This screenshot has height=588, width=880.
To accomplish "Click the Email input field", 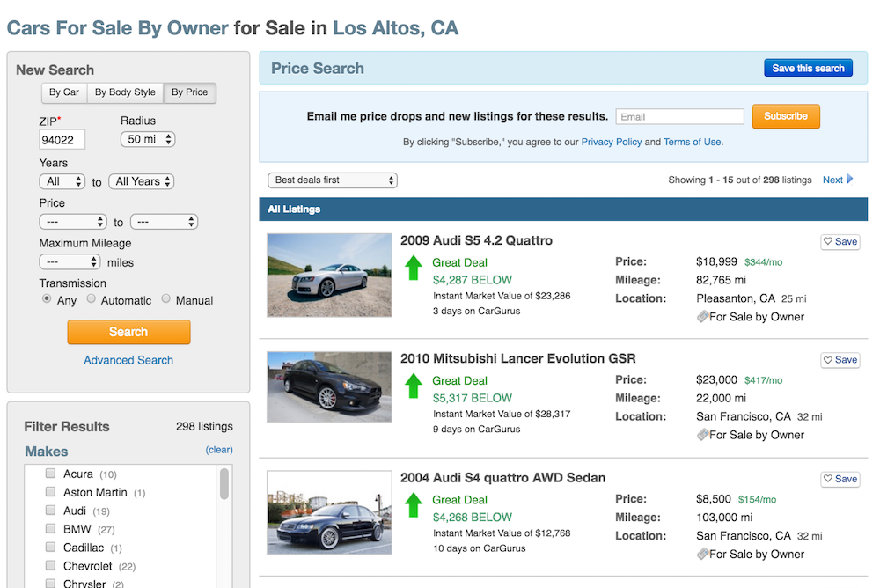I will click(x=680, y=117).
